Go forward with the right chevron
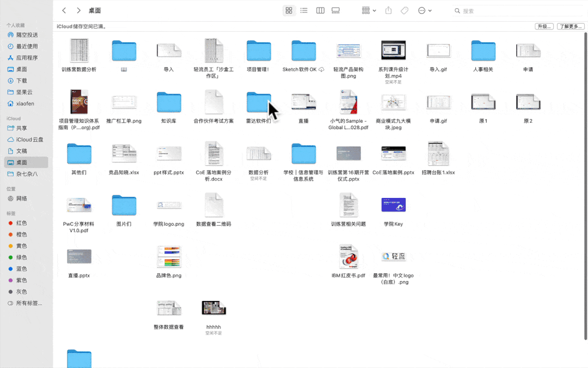This screenshot has height=368, width=588. click(x=78, y=10)
